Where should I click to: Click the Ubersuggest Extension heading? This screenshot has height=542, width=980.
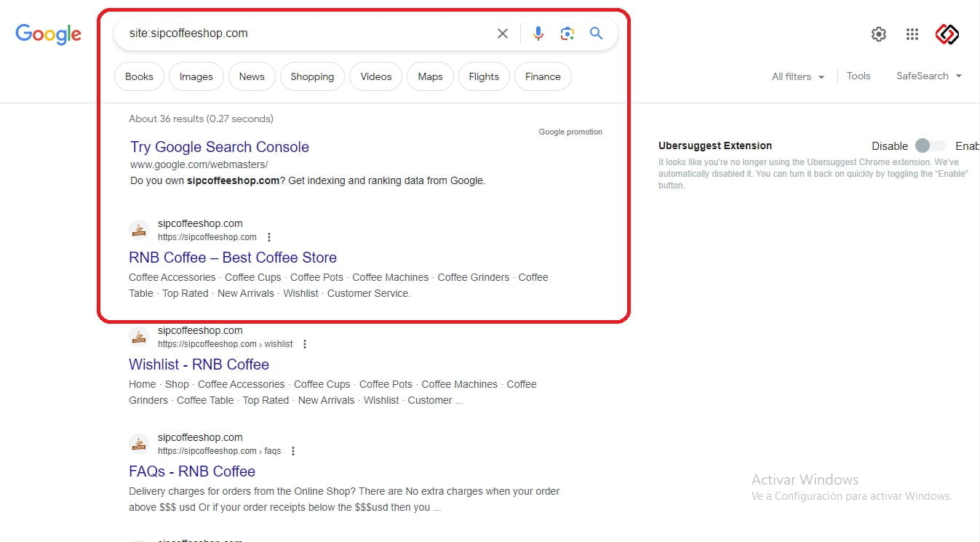pyautogui.click(x=715, y=146)
